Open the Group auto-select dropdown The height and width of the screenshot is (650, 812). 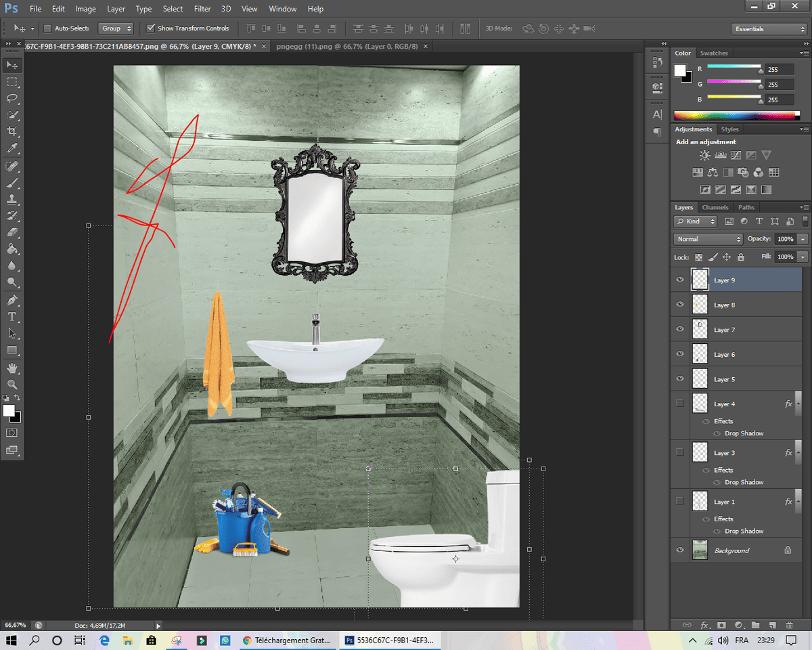click(116, 28)
